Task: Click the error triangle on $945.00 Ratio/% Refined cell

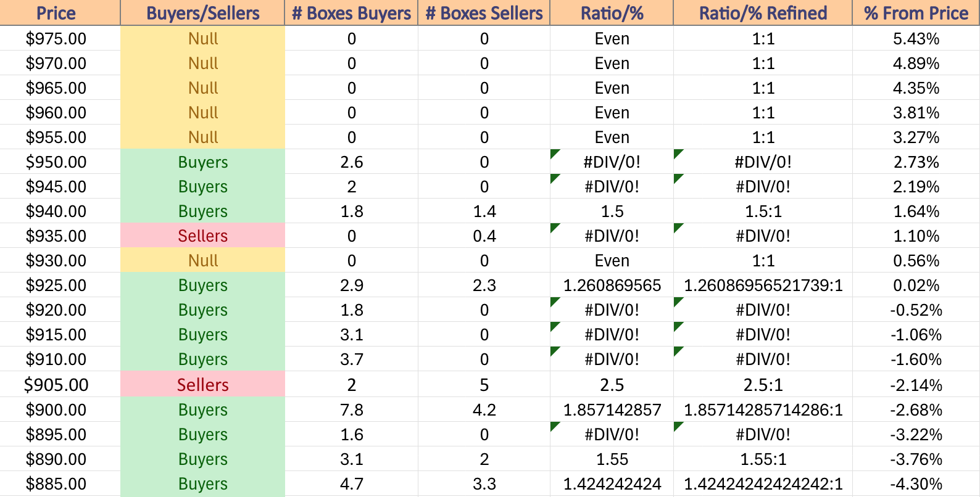Action: click(x=678, y=177)
